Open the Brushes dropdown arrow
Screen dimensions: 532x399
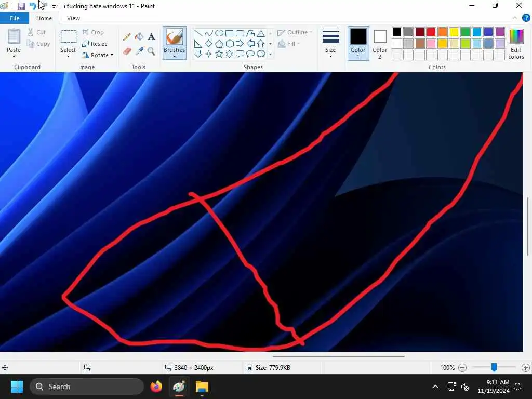point(175,56)
